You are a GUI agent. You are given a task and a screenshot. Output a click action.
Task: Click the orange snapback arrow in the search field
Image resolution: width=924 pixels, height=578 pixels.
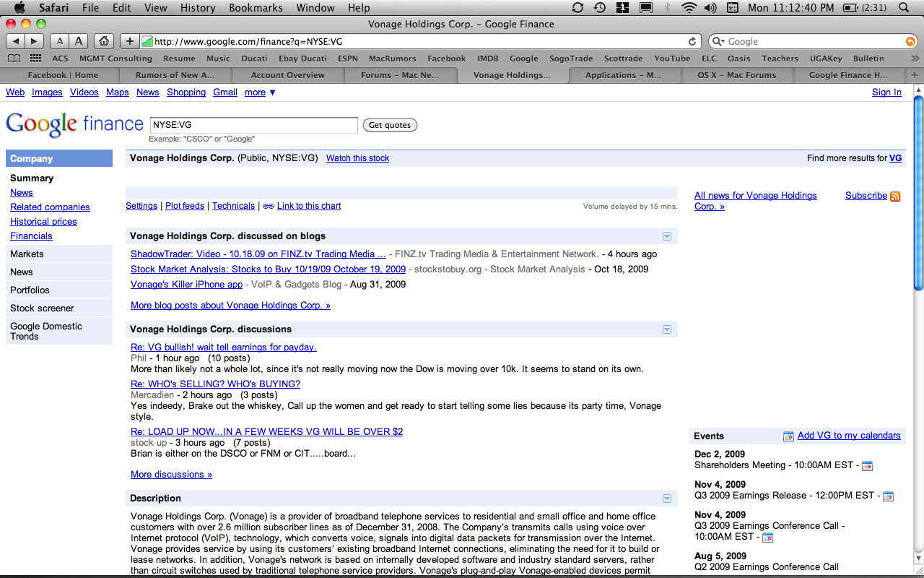(x=910, y=42)
